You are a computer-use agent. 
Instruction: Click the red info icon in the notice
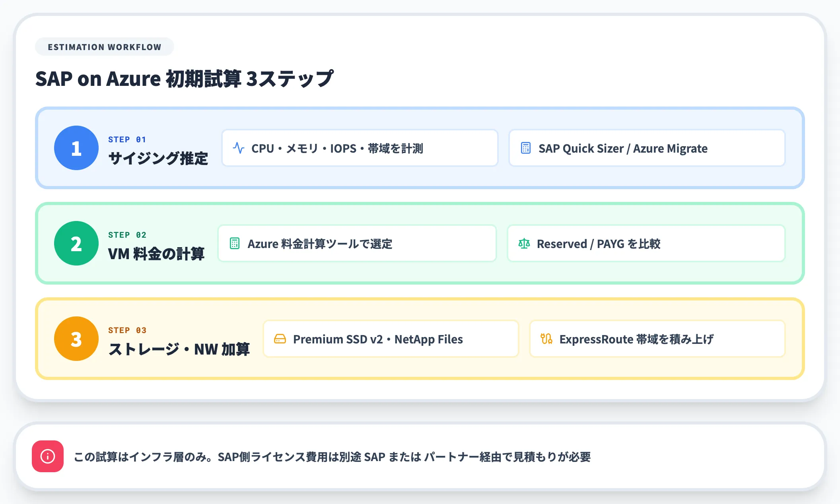tap(48, 456)
